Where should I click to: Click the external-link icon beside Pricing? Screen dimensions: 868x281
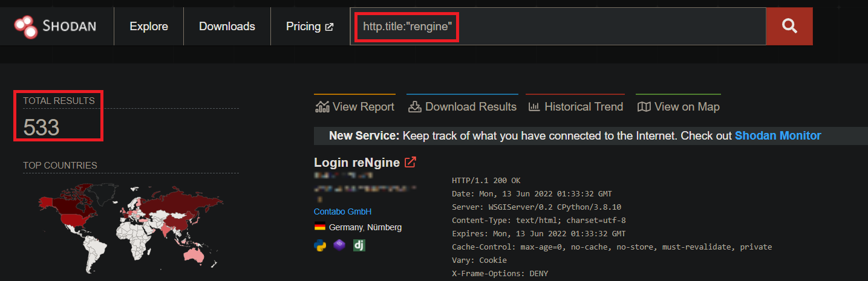[329, 27]
